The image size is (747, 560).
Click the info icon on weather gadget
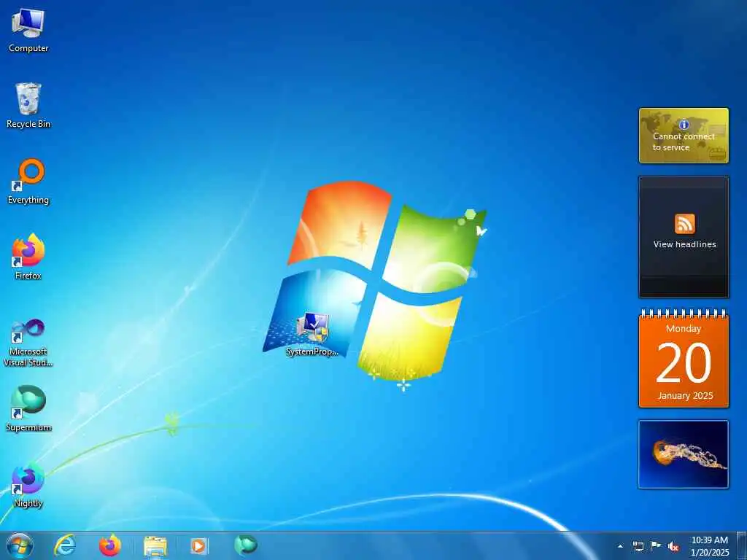click(x=684, y=125)
